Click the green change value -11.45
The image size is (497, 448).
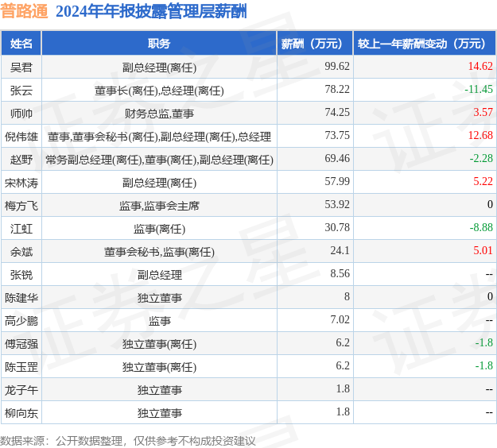coord(479,89)
